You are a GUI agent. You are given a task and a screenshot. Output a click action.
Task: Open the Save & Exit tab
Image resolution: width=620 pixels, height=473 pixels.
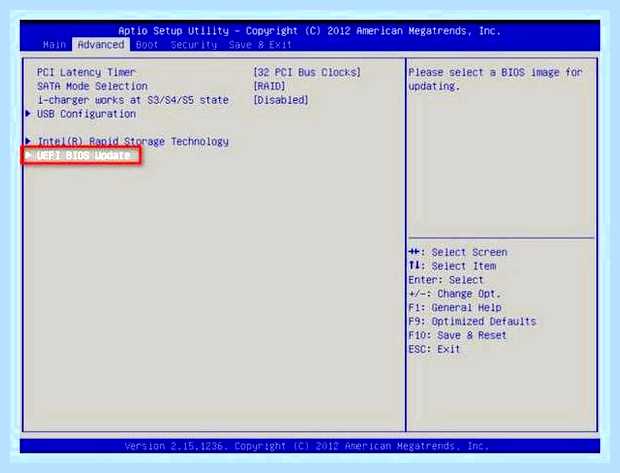click(x=260, y=45)
